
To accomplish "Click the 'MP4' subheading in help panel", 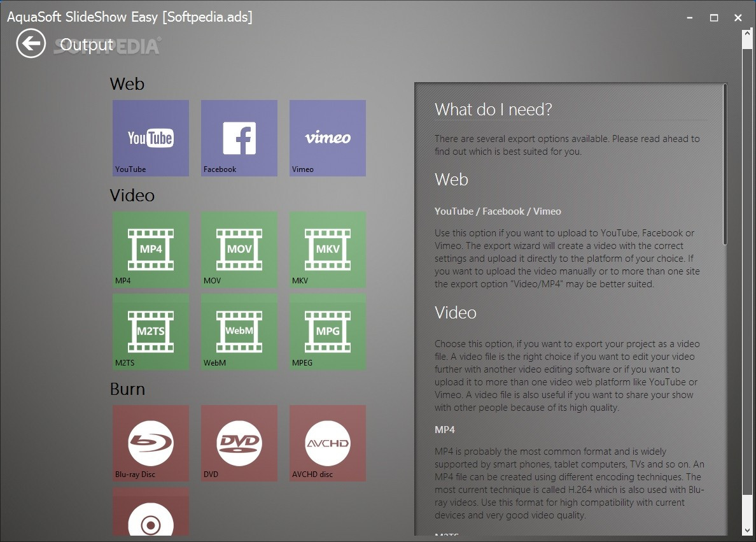I will point(445,429).
